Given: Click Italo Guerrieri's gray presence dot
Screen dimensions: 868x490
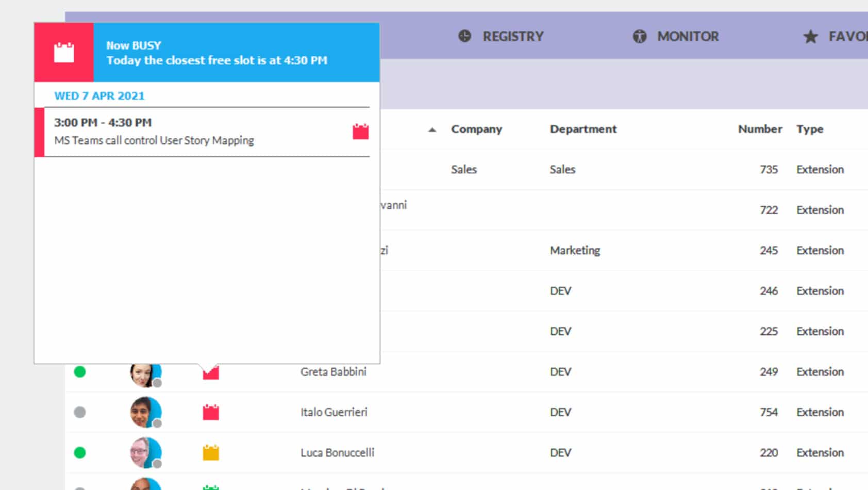Looking at the screenshot, I should (80, 412).
